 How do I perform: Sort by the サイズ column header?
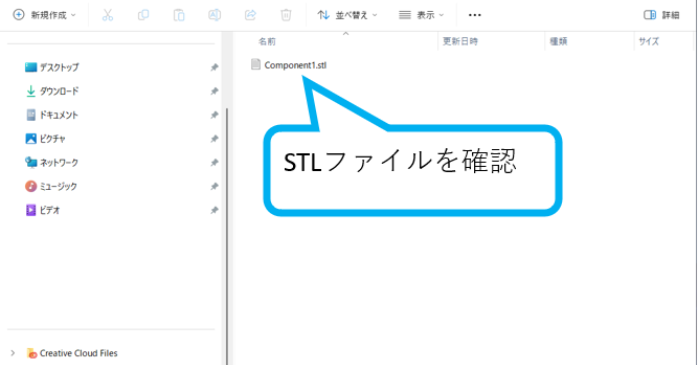[x=649, y=41]
